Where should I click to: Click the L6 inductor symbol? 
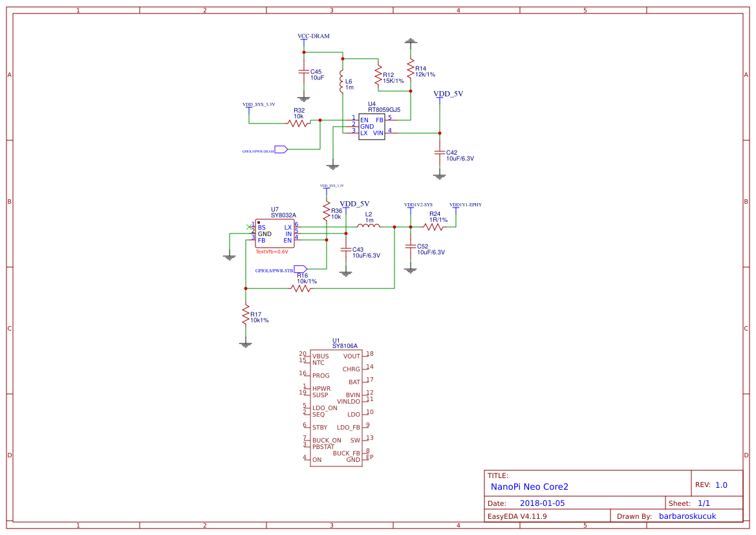(x=341, y=82)
